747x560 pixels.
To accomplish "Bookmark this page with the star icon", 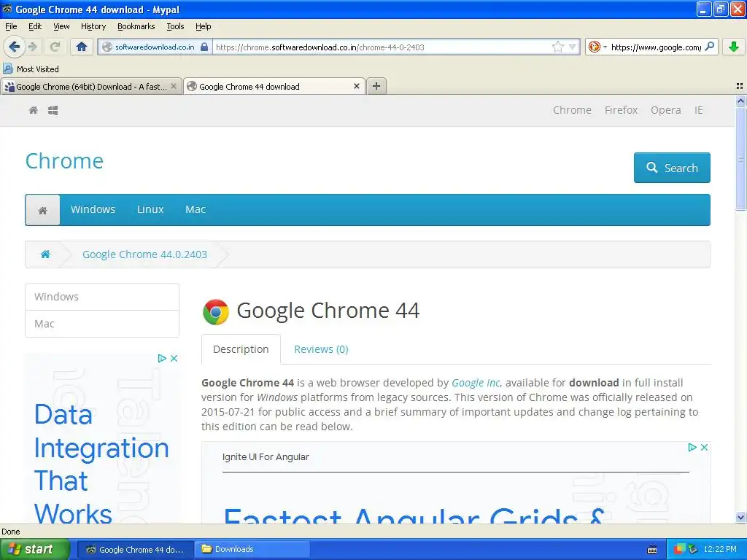I will coord(557,47).
